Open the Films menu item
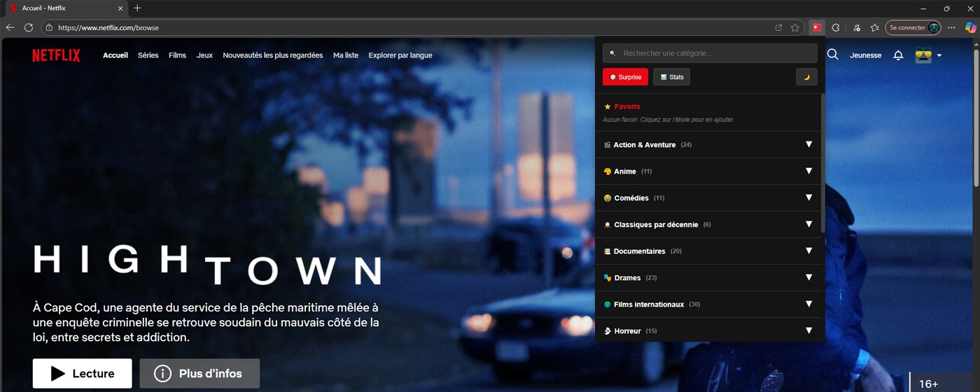This screenshot has width=980, height=392. tap(178, 55)
